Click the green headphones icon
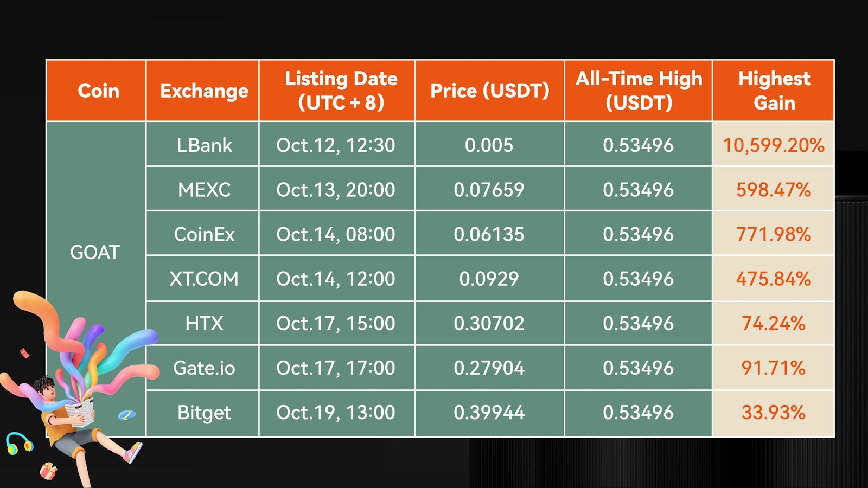Image resolution: width=868 pixels, height=488 pixels. pyautogui.click(x=19, y=443)
